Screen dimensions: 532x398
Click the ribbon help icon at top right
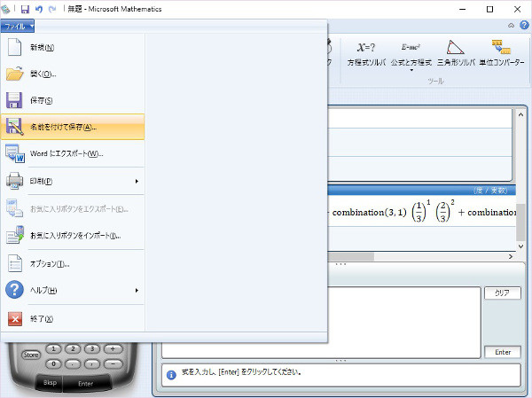[525, 25]
